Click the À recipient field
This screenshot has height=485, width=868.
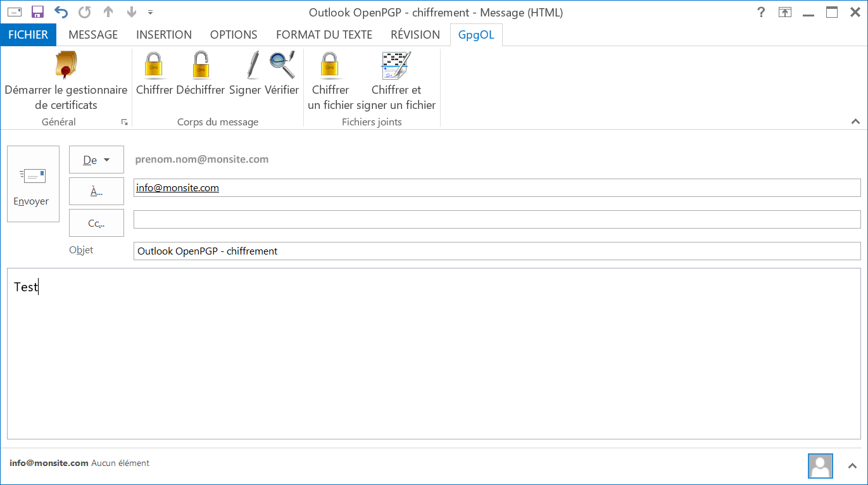point(497,188)
